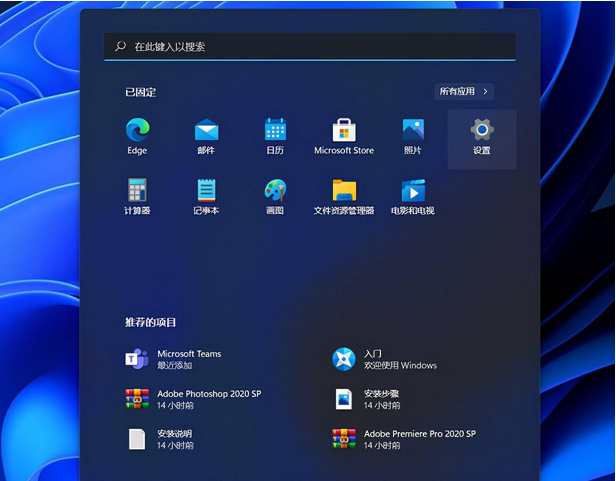Image resolution: width=616 pixels, height=481 pixels.
Task: Click the 推荐的项目 section heading
Action: coord(150,323)
